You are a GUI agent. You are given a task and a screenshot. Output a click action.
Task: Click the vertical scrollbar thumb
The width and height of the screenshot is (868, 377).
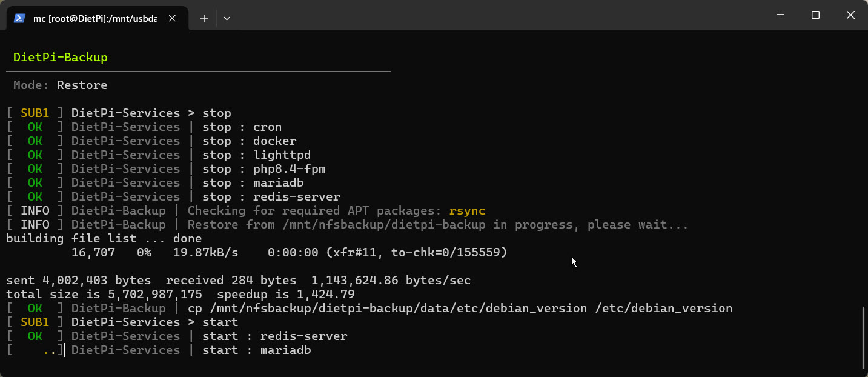point(864,338)
